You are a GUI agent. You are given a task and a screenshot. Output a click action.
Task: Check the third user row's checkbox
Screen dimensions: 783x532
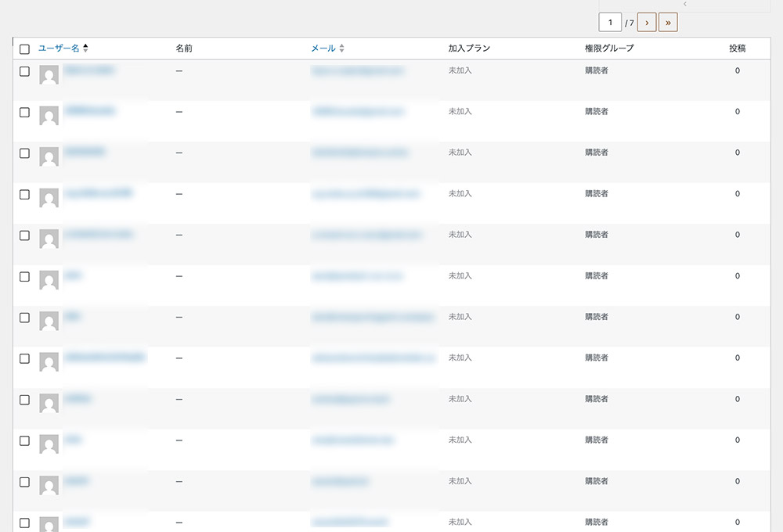coord(24,153)
